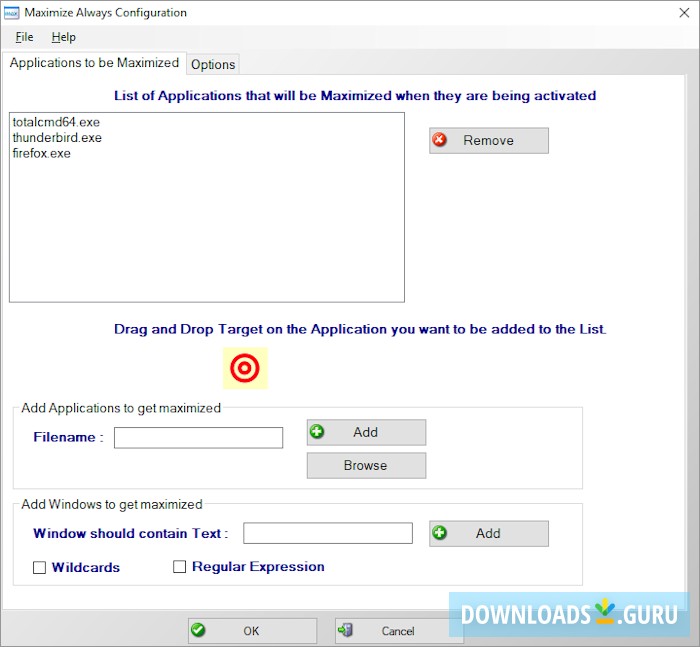This screenshot has height=647, width=700.
Task: Click the Maximize Always app icon in title bar
Action: [12, 13]
